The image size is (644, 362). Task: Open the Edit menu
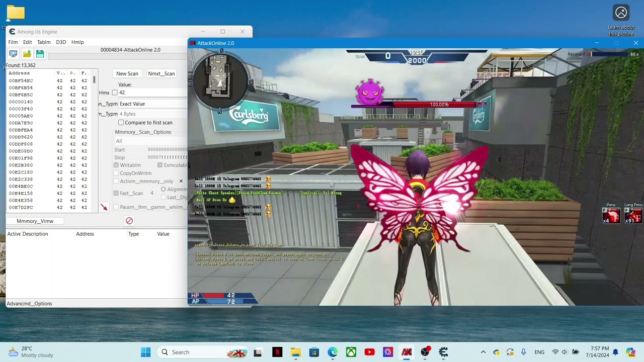click(27, 42)
